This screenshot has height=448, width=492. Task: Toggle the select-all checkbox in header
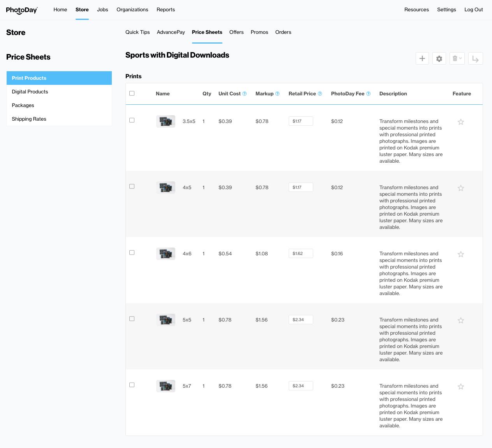click(132, 93)
